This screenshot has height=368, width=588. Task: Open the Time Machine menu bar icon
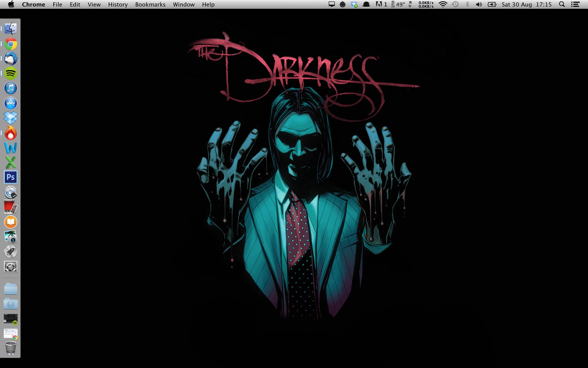point(455,4)
